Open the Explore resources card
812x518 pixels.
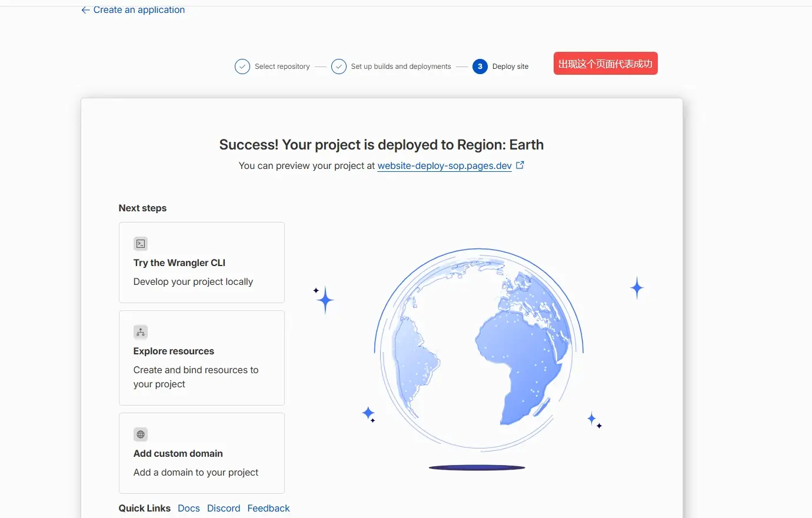(202, 358)
